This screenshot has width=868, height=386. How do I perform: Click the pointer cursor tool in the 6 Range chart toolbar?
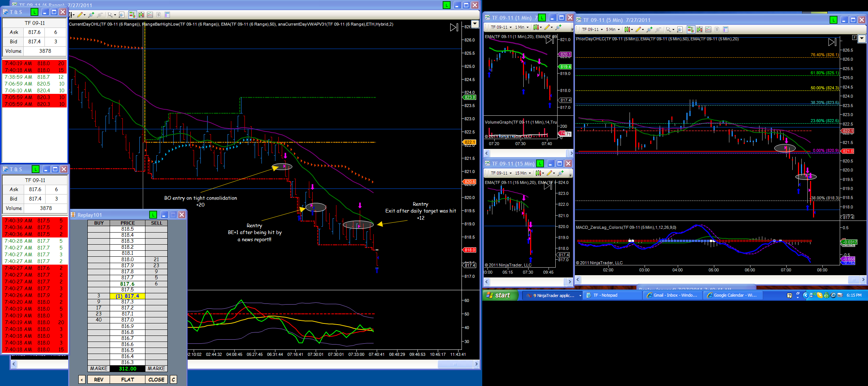pyautogui.click(x=110, y=15)
